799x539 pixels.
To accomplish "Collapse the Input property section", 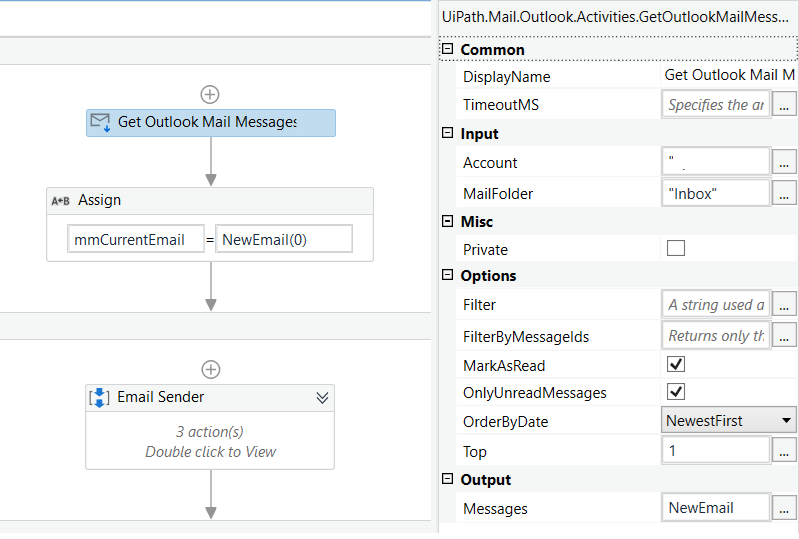I will click(x=447, y=133).
